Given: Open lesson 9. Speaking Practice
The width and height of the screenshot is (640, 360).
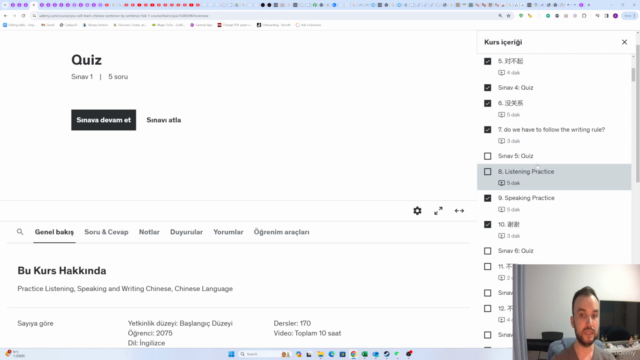Looking at the screenshot, I should (x=526, y=198).
